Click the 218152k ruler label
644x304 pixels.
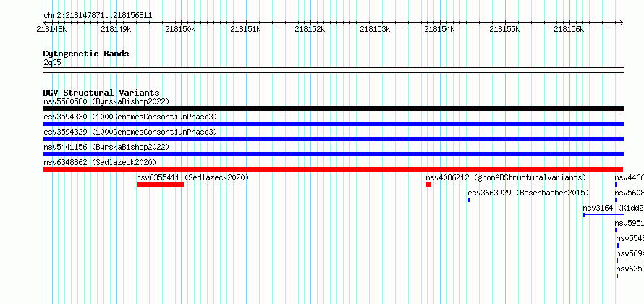click(x=310, y=29)
